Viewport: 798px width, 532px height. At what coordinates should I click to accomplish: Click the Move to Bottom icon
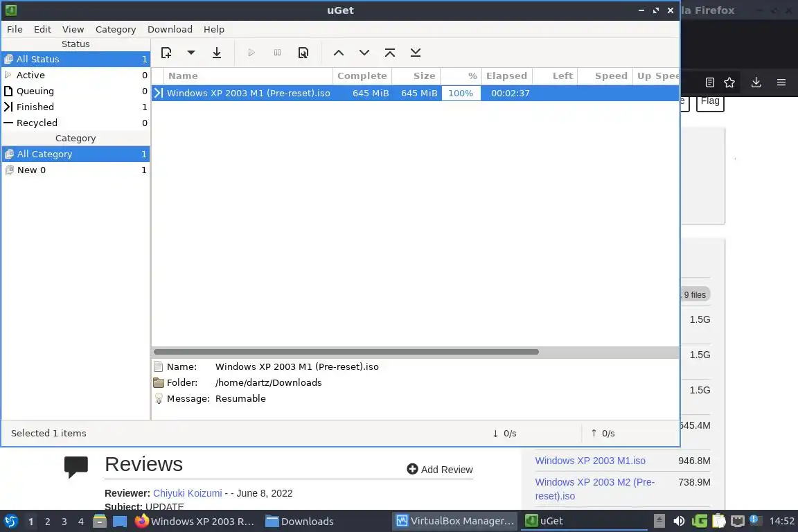(416, 53)
